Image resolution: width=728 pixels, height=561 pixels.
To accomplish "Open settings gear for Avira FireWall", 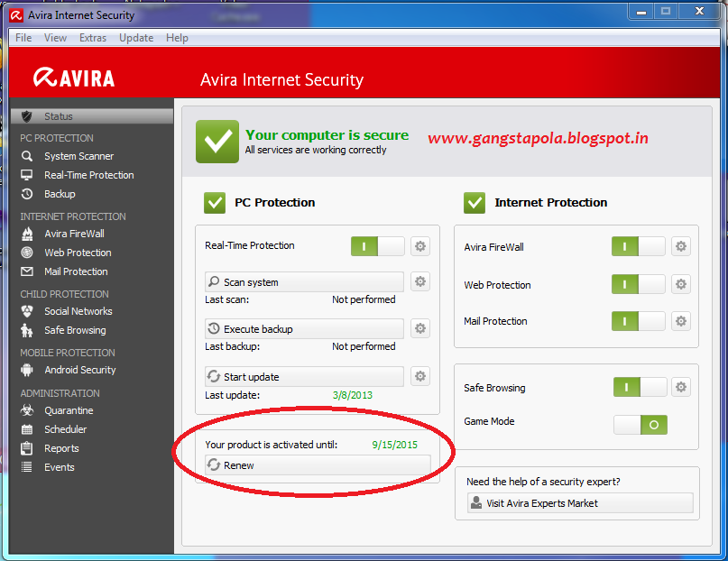I will pos(681,246).
